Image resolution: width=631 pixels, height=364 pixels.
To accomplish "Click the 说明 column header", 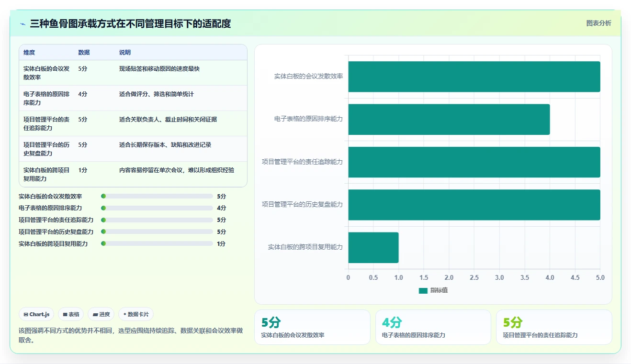I will click(125, 53).
